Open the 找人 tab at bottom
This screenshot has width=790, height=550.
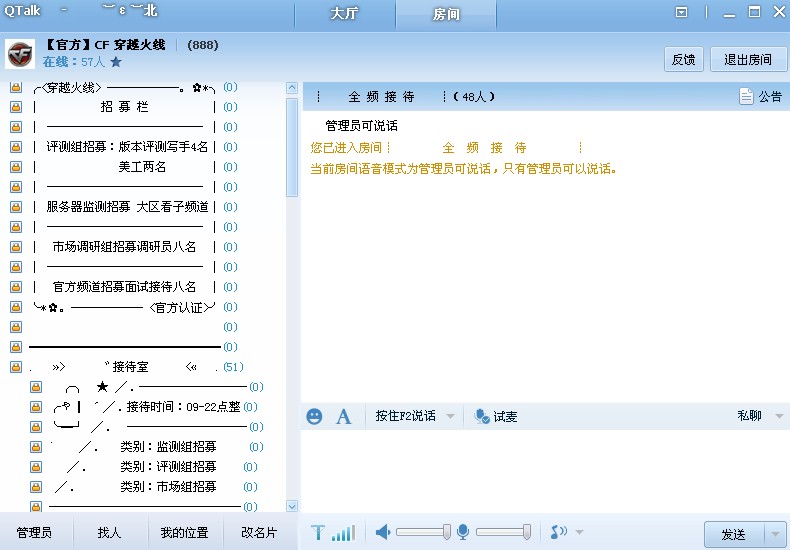point(109,532)
